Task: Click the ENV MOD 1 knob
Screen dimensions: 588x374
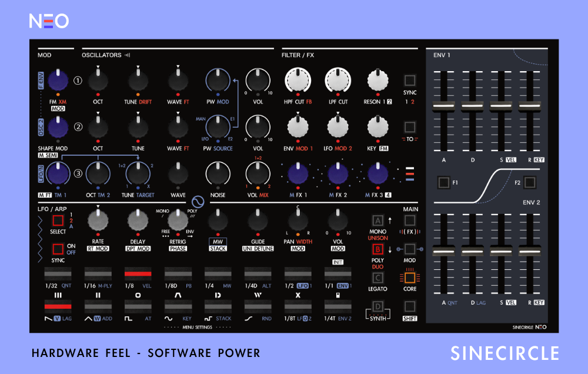Action: coord(298,127)
